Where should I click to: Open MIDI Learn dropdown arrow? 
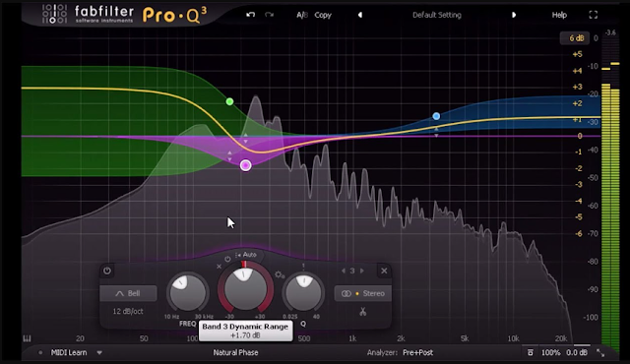click(x=99, y=353)
